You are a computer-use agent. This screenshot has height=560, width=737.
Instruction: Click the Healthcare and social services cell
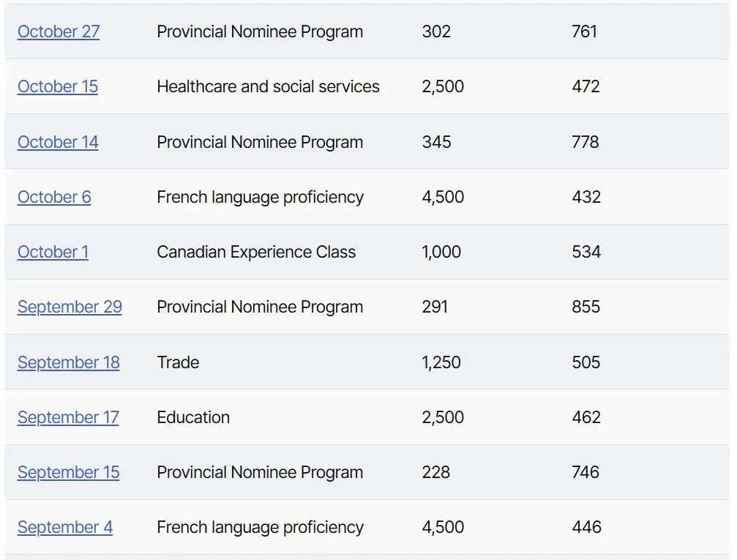coord(268,86)
